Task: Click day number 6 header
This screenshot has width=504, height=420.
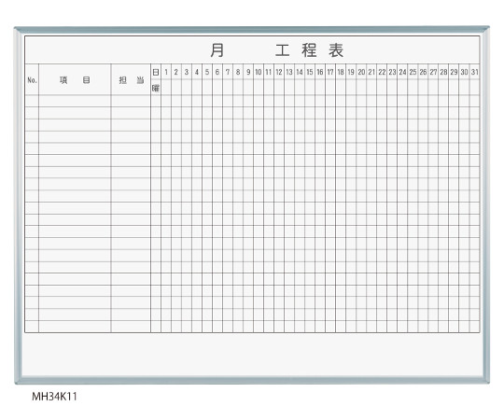Action: click(217, 72)
